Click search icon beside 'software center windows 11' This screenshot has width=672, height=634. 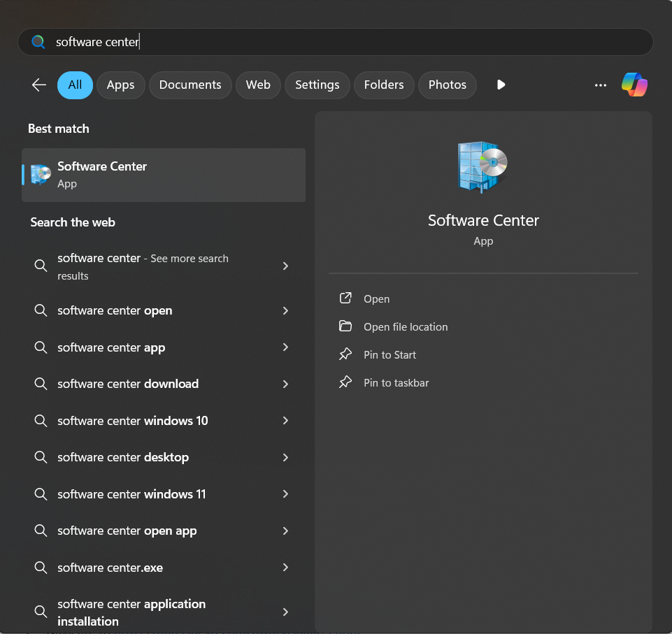point(41,494)
